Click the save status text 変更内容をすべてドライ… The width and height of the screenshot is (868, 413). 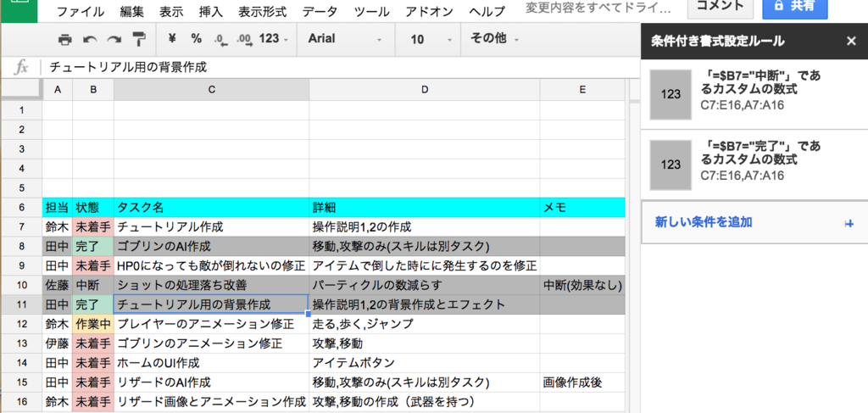coord(597,9)
